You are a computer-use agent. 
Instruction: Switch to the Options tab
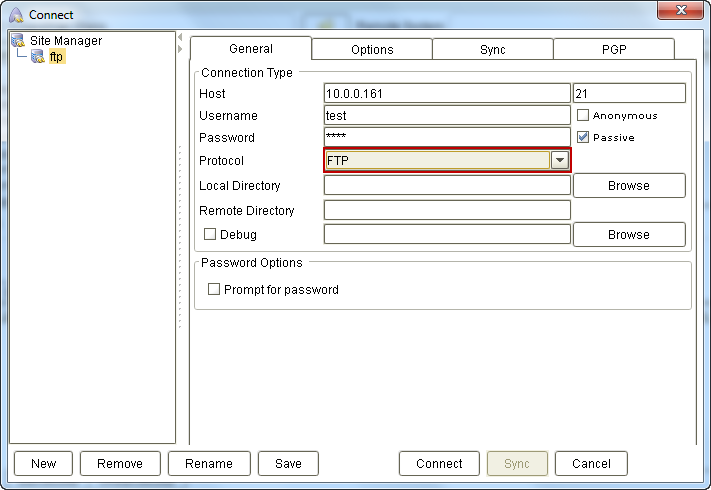point(372,49)
